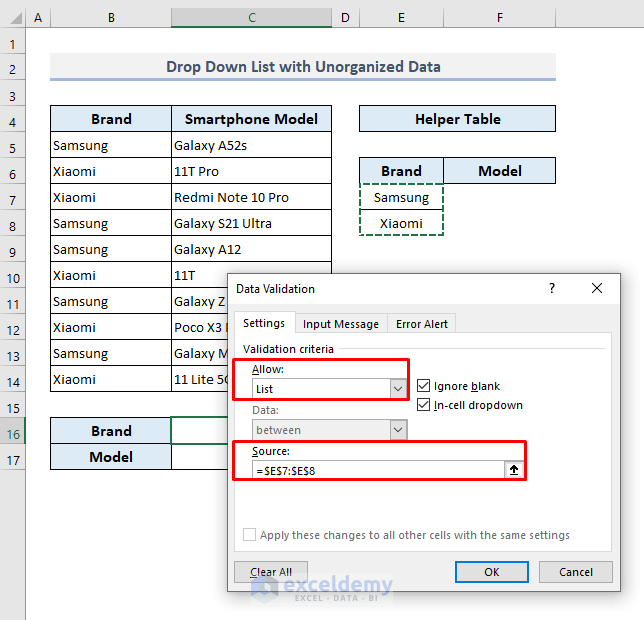Select row 3 header
Viewport: 644px width, 620px height.
tap(13, 96)
